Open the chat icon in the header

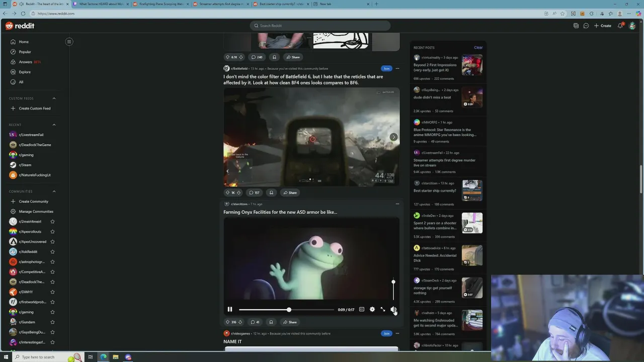pyautogui.click(x=586, y=26)
